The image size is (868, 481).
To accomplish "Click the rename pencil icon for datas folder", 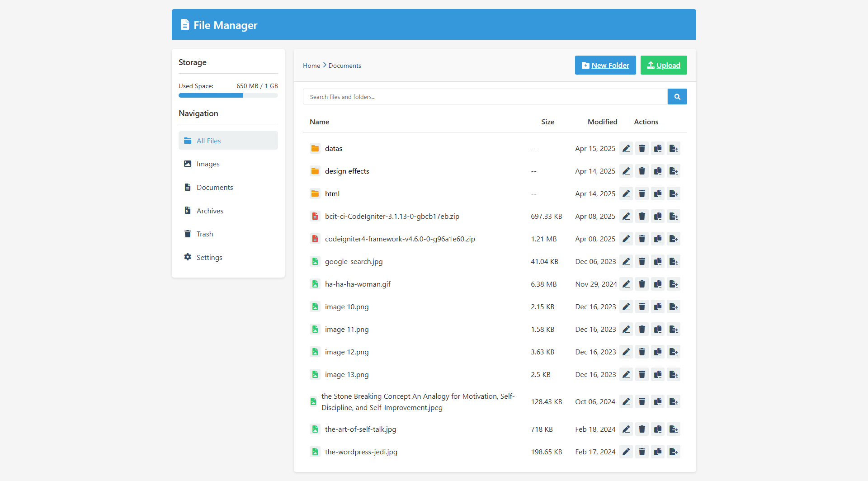I will point(626,148).
